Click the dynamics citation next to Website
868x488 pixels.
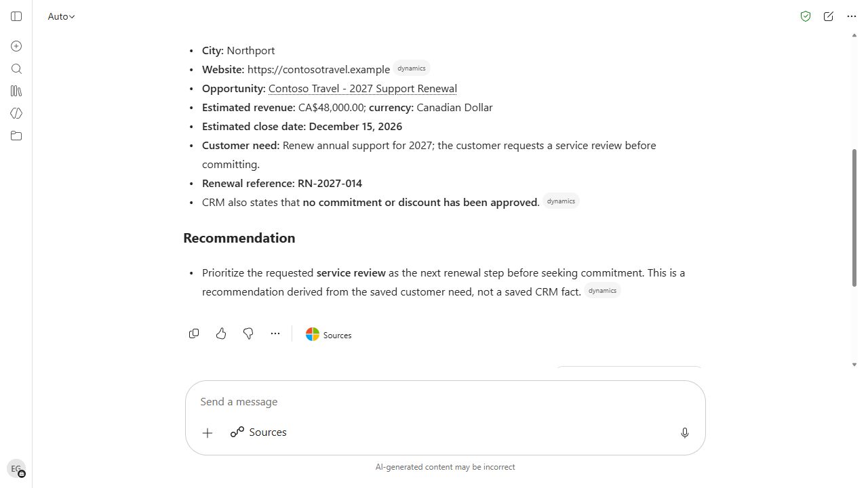point(412,68)
